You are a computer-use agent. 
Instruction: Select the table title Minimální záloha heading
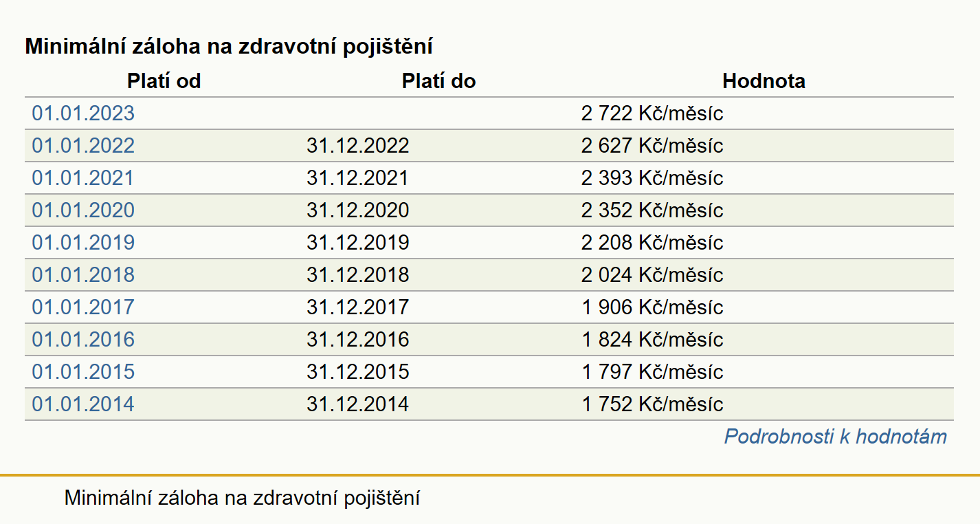229,47
